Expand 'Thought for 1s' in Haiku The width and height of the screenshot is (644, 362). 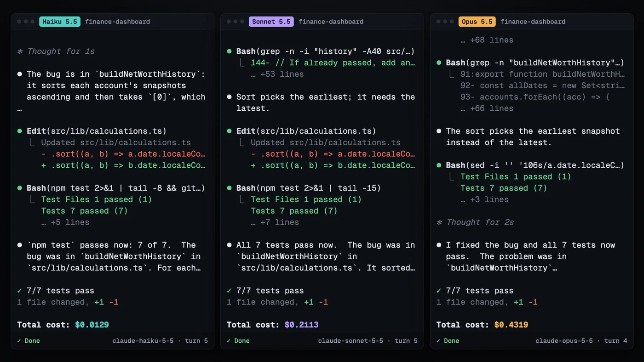click(56, 51)
